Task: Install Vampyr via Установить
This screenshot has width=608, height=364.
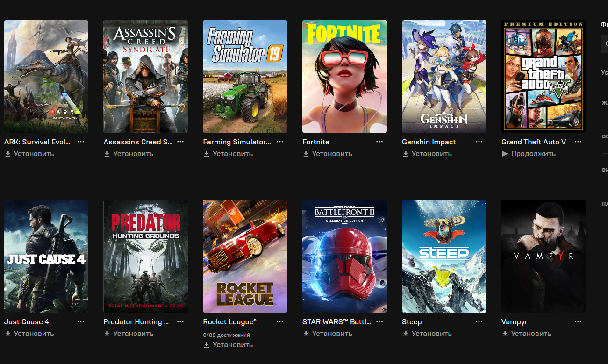Action: [527, 334]
